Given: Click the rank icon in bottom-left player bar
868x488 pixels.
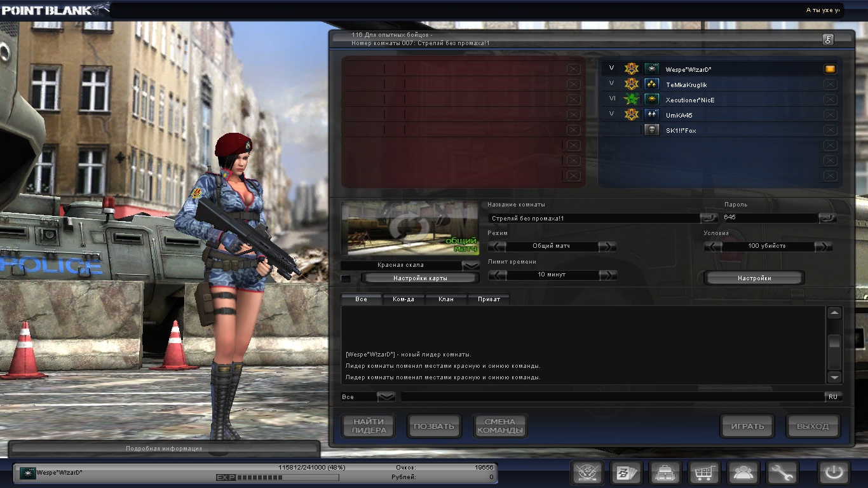Looking at the screenshot, I should click(28, 473).
